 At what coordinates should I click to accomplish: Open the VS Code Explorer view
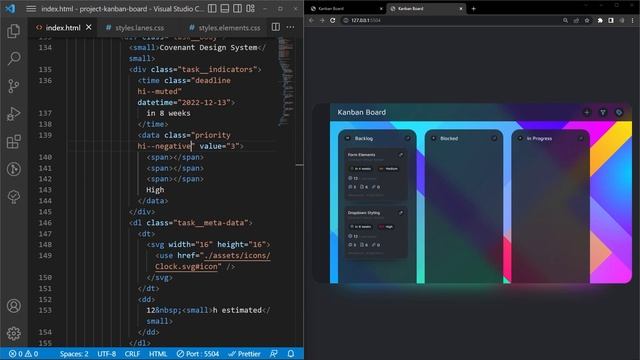tap(13, 31)
